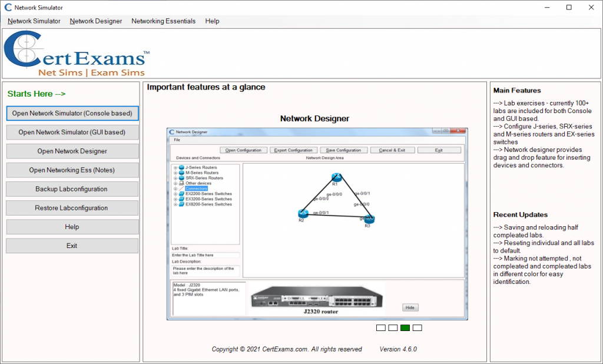
Task: Click the last carousel indicator square
Action: click(x=417, y=327)
